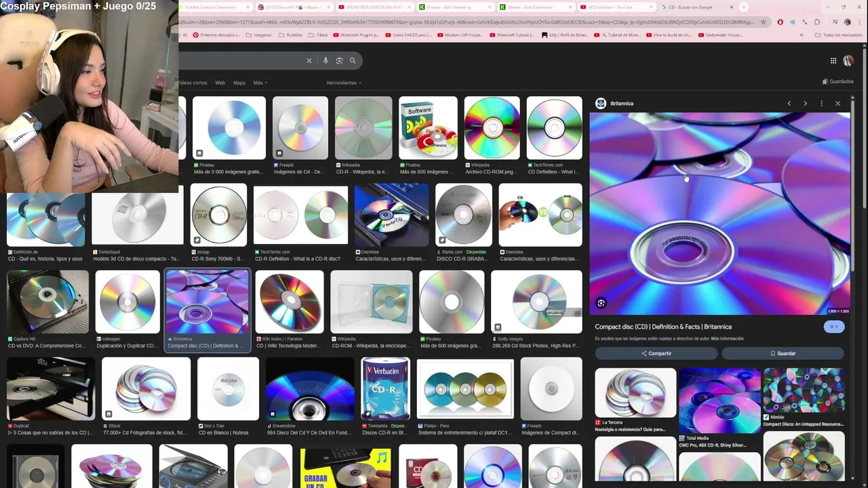Select Philips Peru Sistema de entretenimiento thumbnail
Image resolution: width=868 pixels, height=488 pixels.
pos(465,389)
